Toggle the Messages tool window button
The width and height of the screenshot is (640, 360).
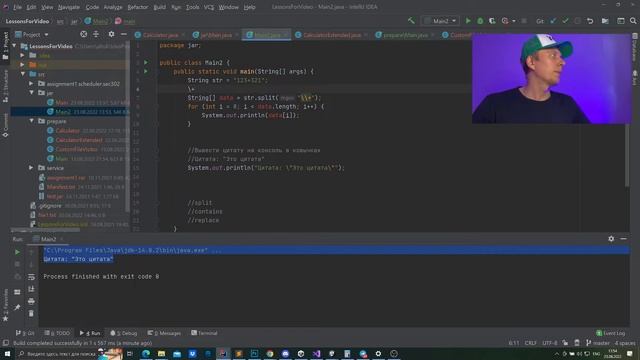click(x=164, y=333)
